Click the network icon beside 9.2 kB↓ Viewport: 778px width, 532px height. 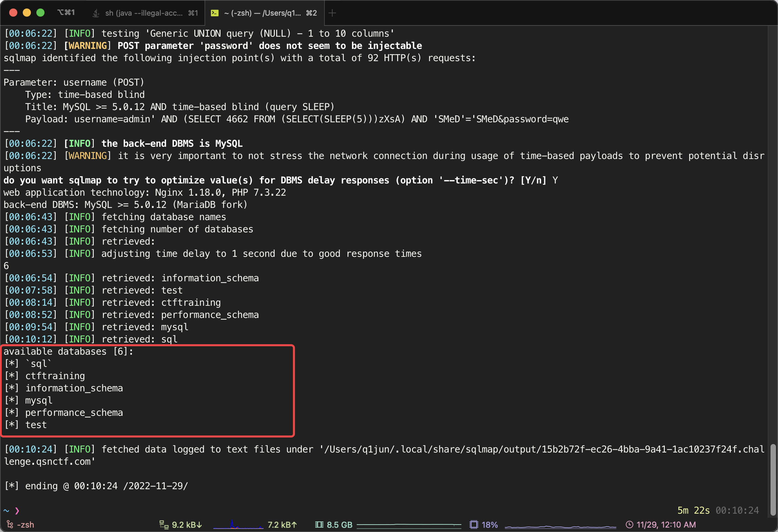tap(164, 525)
